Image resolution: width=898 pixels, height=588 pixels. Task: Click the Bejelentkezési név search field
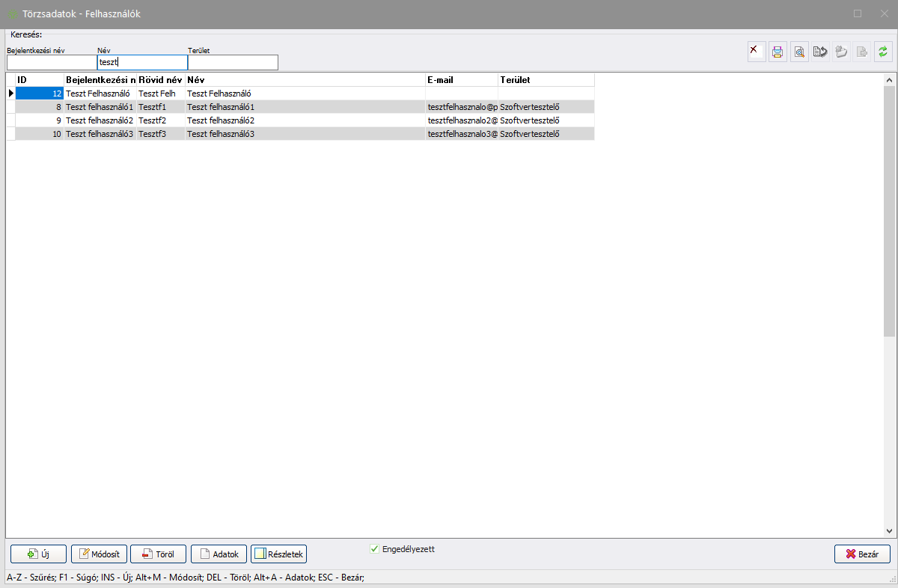pos(52,62)
